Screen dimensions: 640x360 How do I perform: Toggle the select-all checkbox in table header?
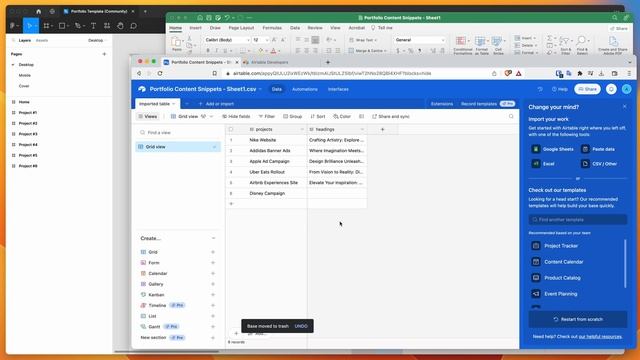point(231,129)
